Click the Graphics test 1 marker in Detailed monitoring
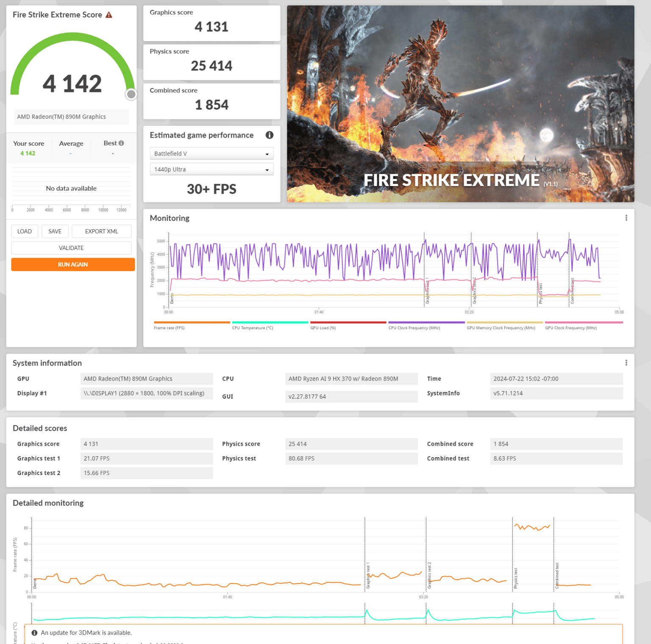Viewport: 651px width, 644px height. [368, 575]
